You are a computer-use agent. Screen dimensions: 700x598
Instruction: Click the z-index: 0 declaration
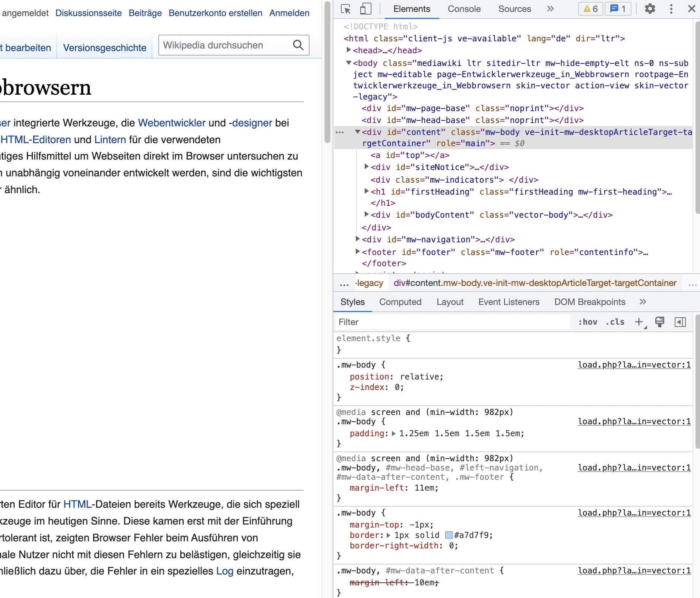pos(377,387)
